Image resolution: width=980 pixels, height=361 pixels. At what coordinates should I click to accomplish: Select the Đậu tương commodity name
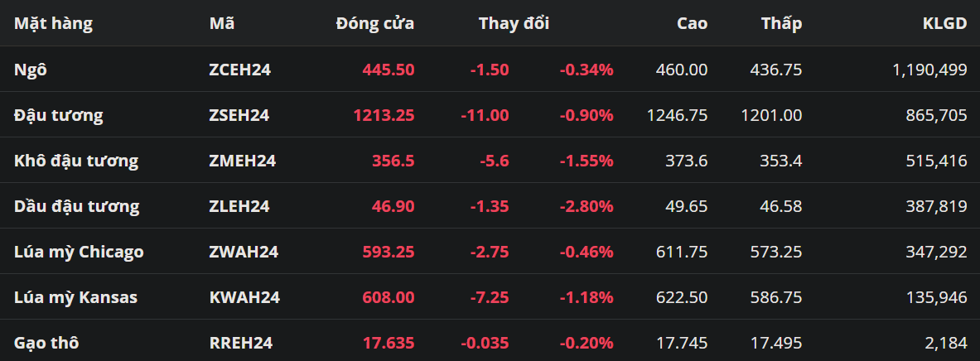pos(58,115)
